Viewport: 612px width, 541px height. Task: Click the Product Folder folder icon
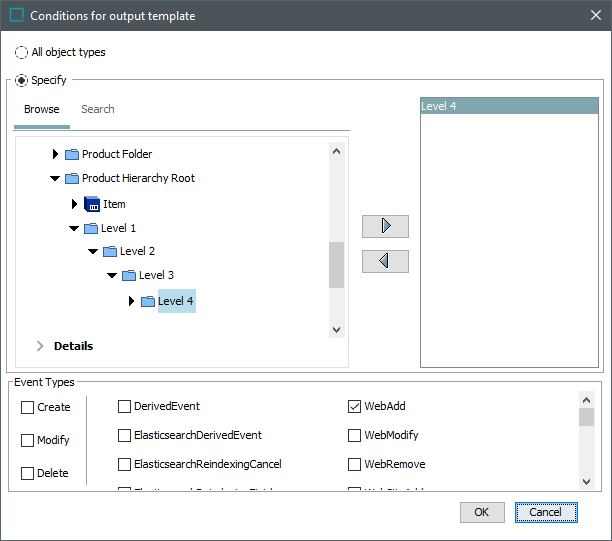[72, 155]
